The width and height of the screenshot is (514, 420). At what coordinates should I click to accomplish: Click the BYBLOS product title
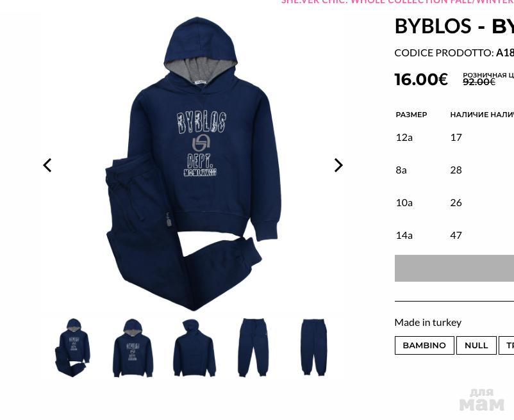454,26
